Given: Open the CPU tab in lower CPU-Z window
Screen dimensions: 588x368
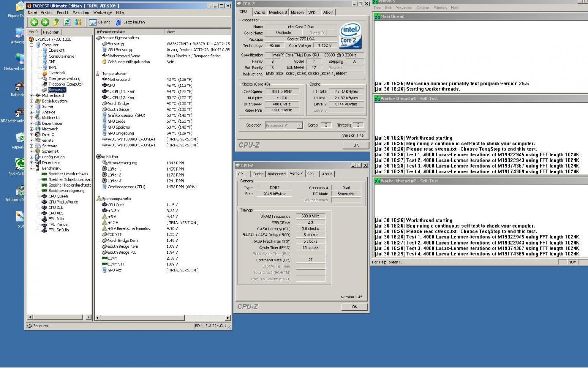Looking at the screenshot, I should point(242,174).
